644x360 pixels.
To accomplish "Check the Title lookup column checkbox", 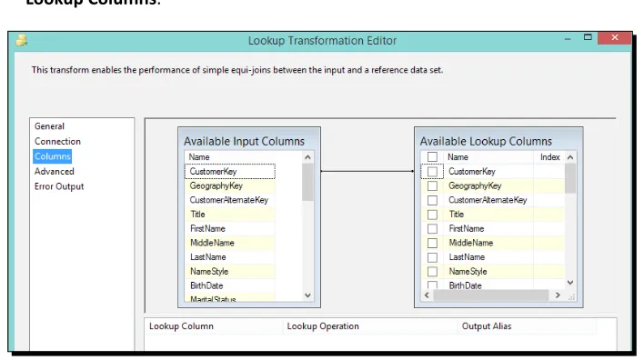I will point(432,215).
